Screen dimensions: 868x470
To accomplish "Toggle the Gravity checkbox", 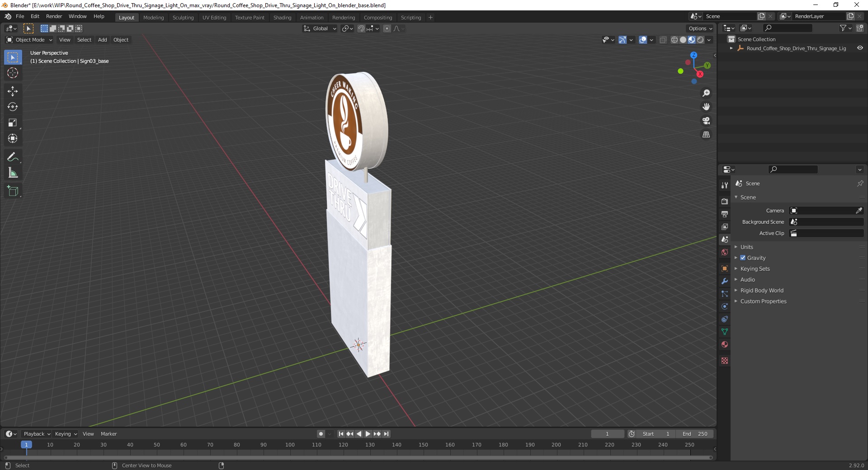I will [743, 258].
